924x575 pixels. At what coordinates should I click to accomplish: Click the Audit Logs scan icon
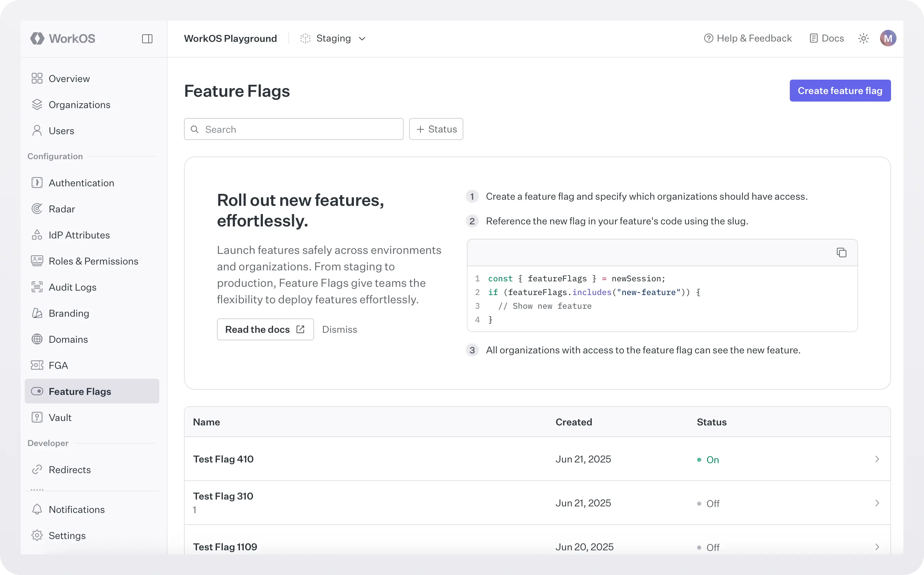(37, 287)
